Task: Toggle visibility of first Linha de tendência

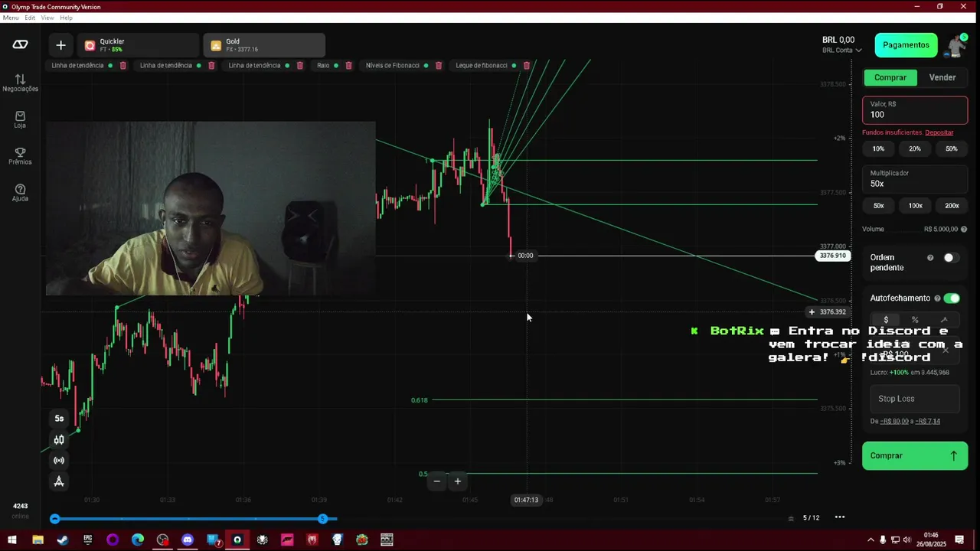Action: click(x=110, y=66)
